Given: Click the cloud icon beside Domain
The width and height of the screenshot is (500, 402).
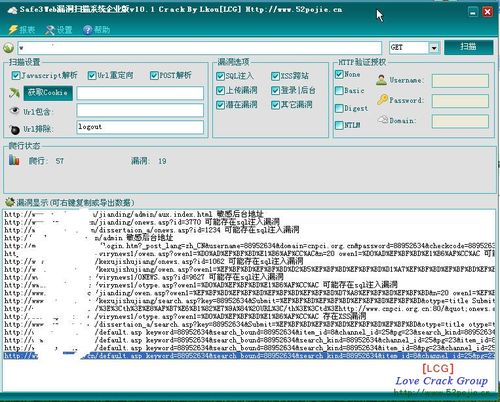Looking at the screenshot, I should [x=383, y=119].
